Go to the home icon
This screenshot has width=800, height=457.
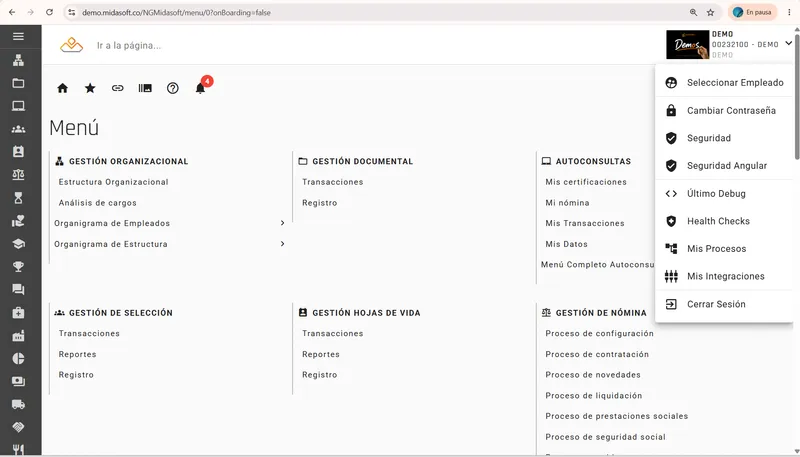click(x=63, y=88)
